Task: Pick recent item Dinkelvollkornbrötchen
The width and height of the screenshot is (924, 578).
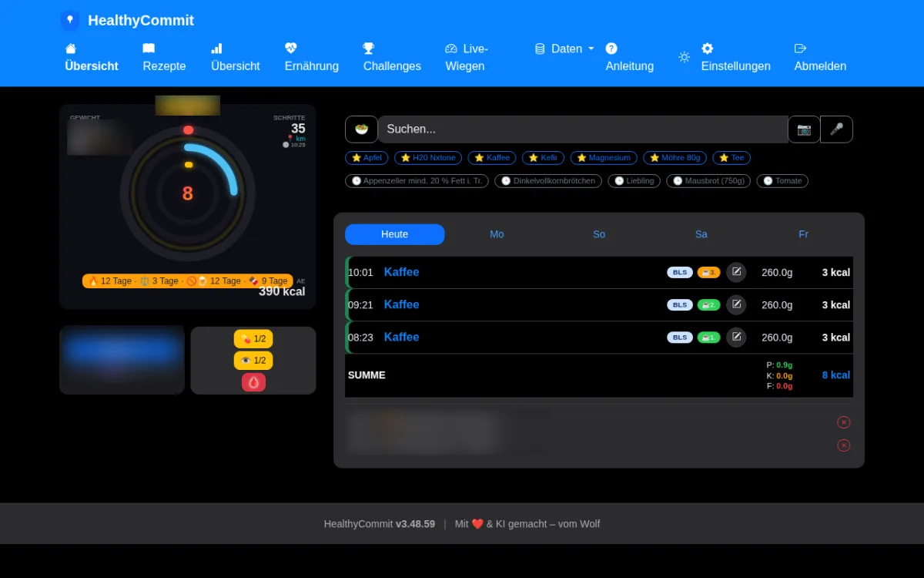Action: (548, 181)
